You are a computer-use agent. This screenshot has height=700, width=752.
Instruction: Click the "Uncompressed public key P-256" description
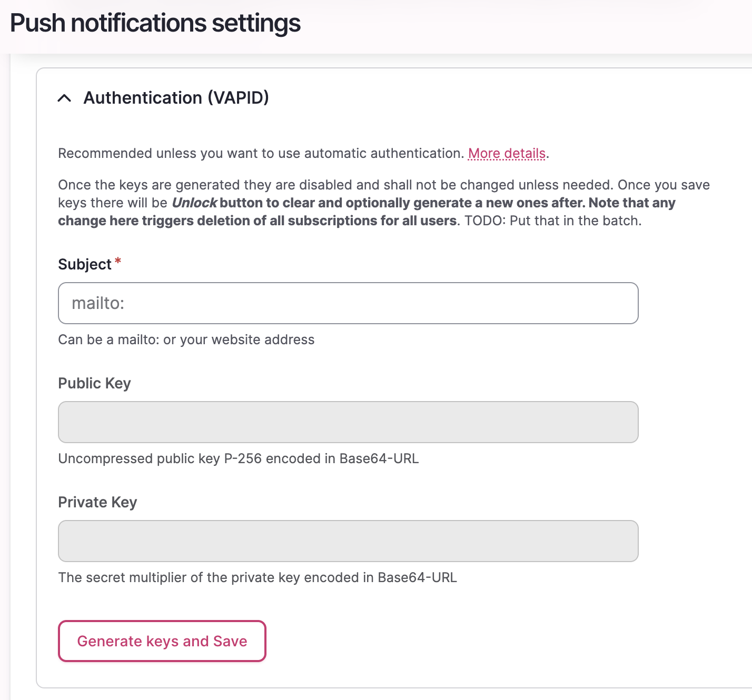[238, 458]
